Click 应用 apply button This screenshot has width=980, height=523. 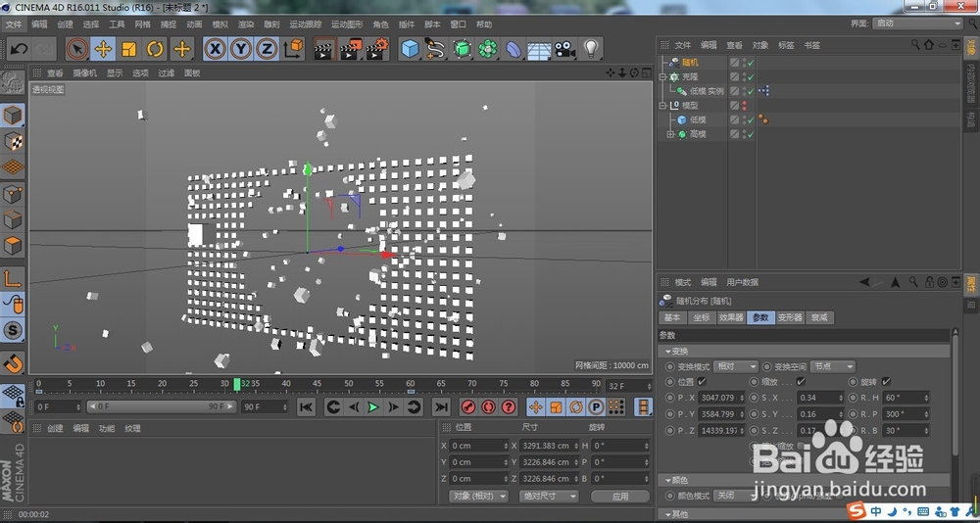[x=620, y=497]
